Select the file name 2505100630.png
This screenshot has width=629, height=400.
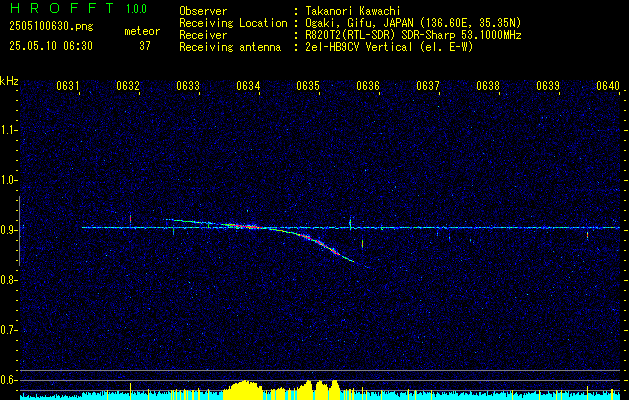[51, 26]
